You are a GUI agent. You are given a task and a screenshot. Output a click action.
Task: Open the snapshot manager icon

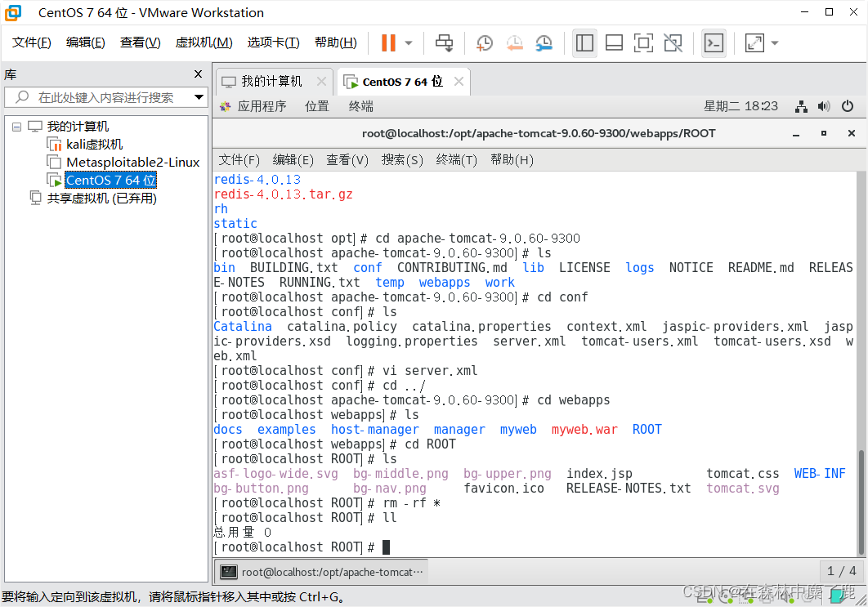(544, 42)
